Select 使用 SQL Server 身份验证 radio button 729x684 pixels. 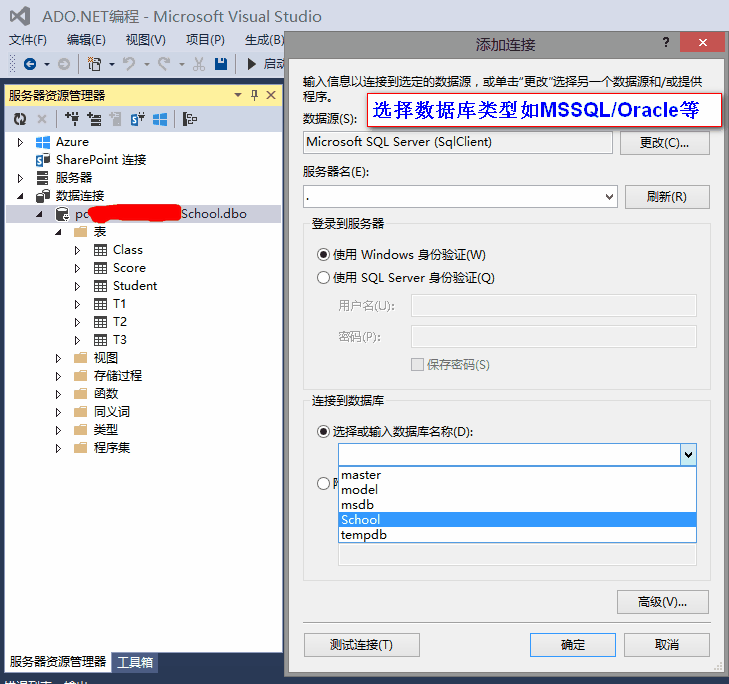tap(323, 278)
